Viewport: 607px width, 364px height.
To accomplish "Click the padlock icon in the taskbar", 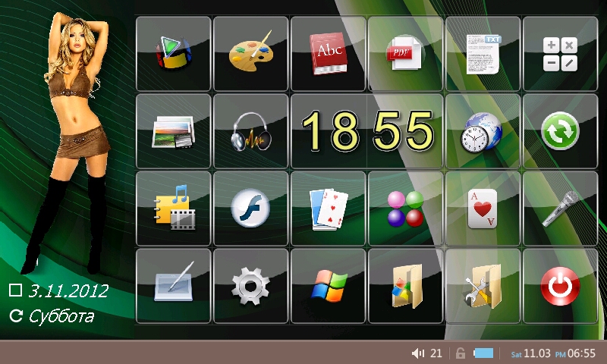I will [461, 353].
